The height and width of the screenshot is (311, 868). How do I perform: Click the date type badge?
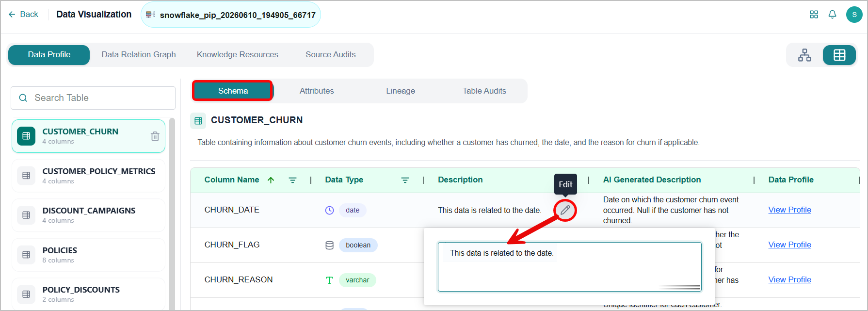tap(353, 210)
